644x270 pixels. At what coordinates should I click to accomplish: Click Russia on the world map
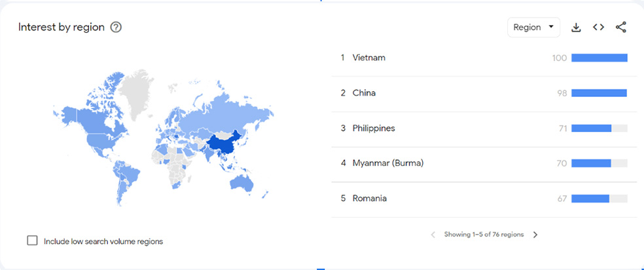tap(230, 113)
